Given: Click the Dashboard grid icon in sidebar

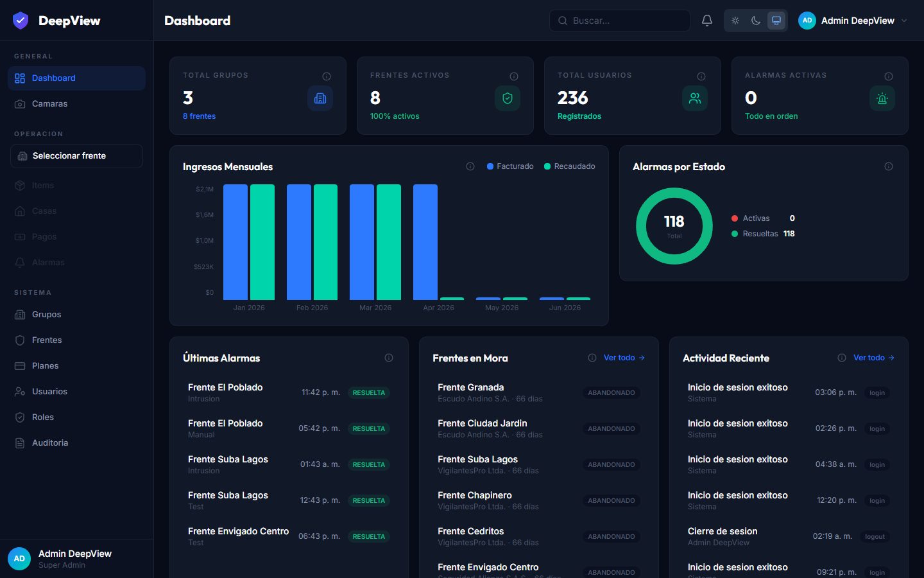Looking at the screenshot, I should (x=20, y=78).
